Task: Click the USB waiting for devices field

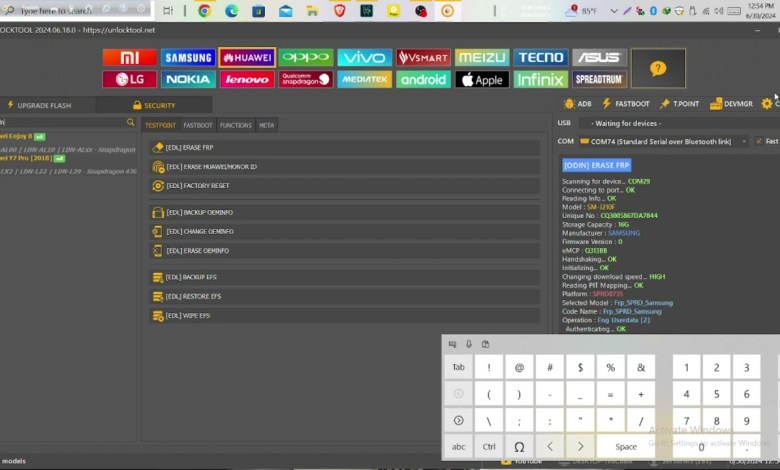Action: pos(677,123)
